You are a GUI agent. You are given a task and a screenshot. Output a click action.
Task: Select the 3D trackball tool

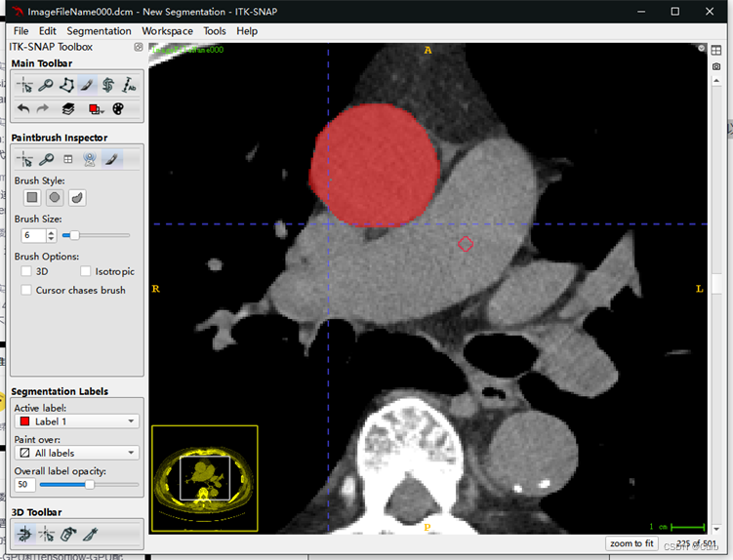coord(24,534)
